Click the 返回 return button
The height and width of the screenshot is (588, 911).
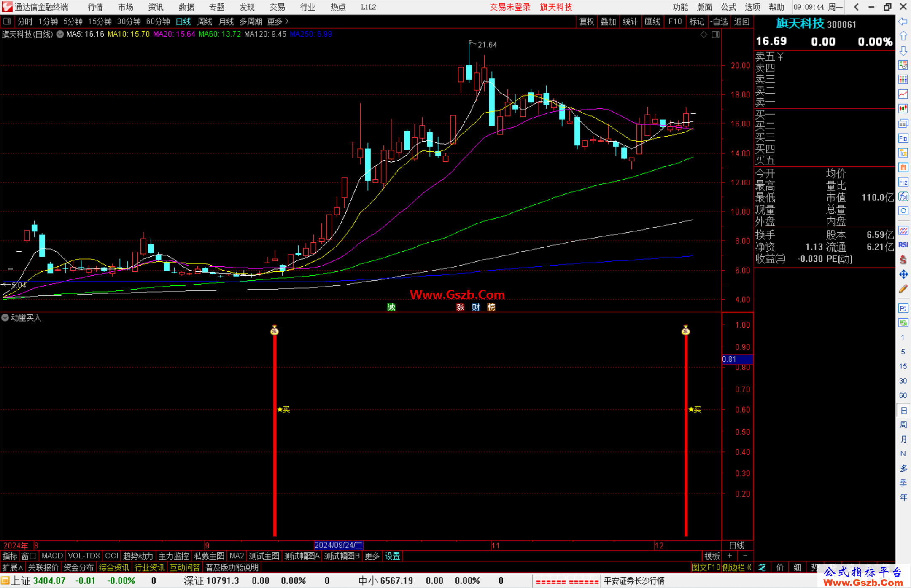click(x=741, y=21)
